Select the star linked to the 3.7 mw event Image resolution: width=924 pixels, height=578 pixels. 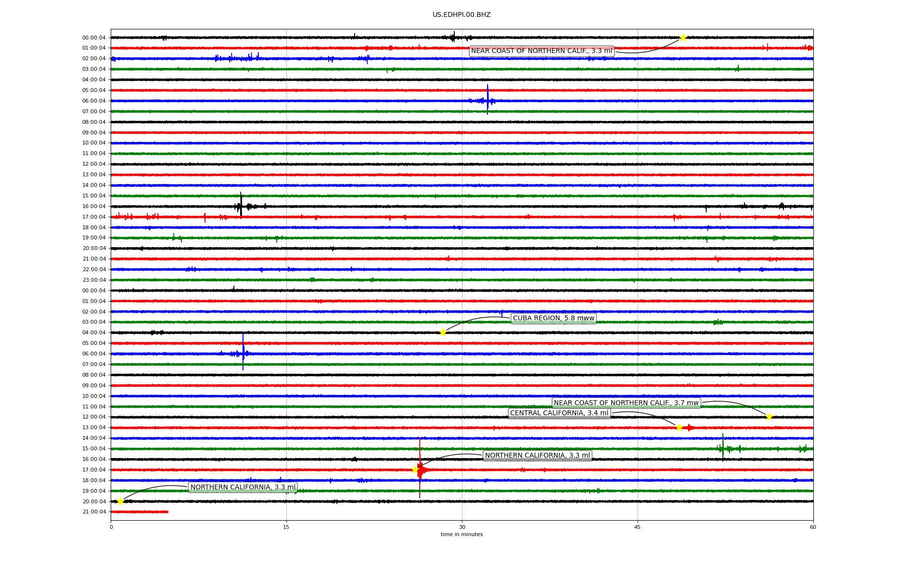tap(769, 417)
